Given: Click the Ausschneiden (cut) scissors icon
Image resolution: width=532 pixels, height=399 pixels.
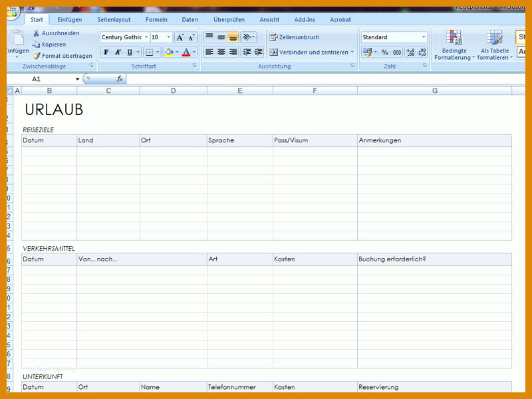Looking at the screenshot, I should click(36, 33).
